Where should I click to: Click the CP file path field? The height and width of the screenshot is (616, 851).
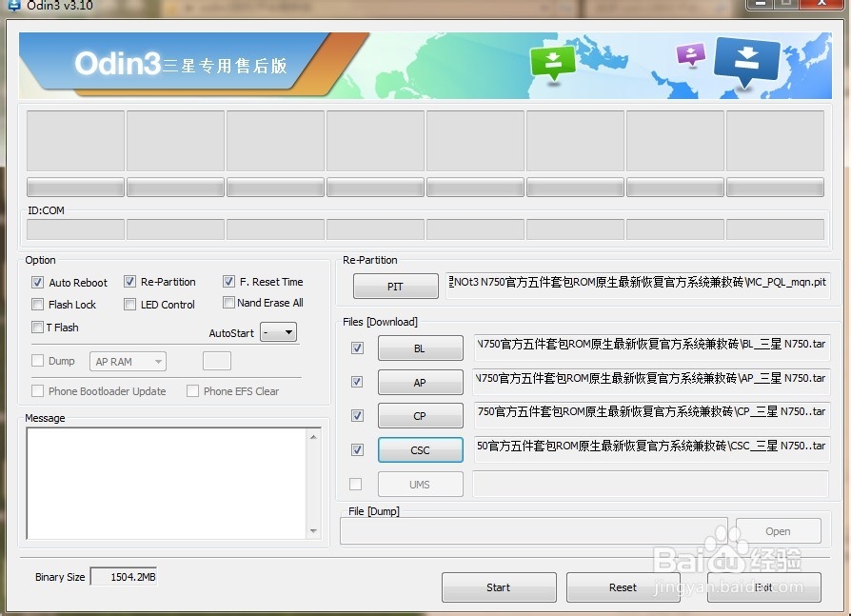[x=652, y=415]
